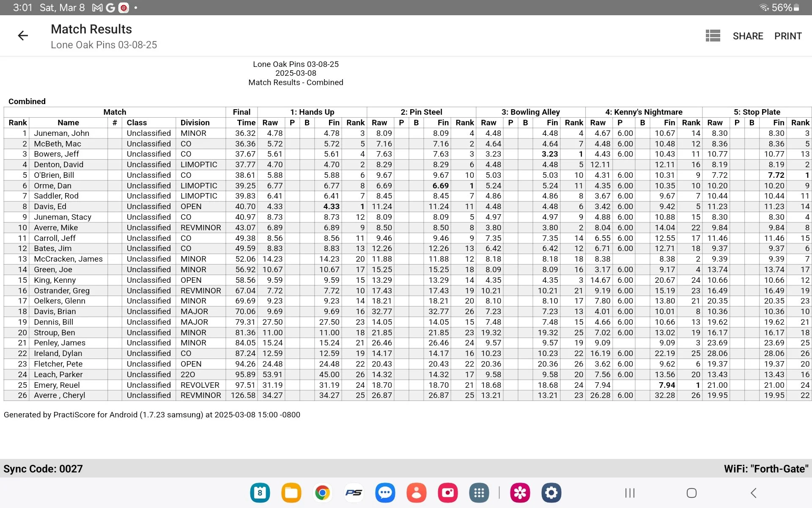Tap the Match Results title
The width and height of the screenshot is (812, 508).
point(91,29)
